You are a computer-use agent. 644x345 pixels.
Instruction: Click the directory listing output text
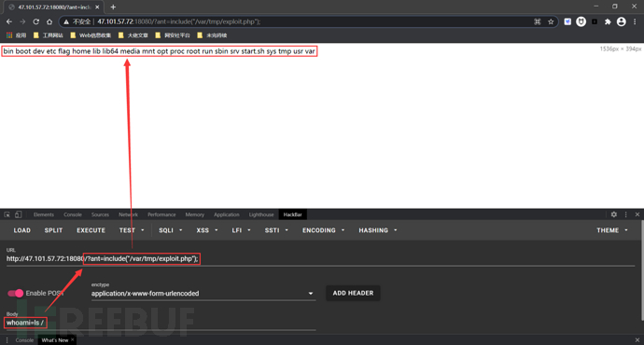[x=159, y=51]
